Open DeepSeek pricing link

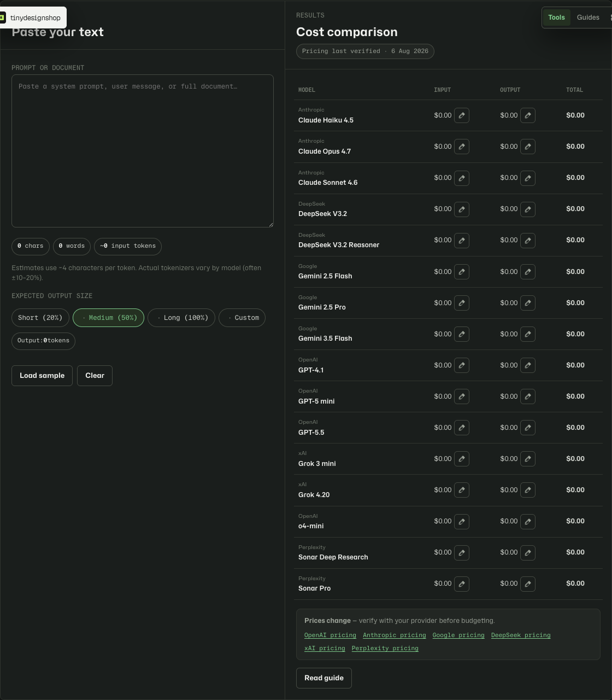521,635
